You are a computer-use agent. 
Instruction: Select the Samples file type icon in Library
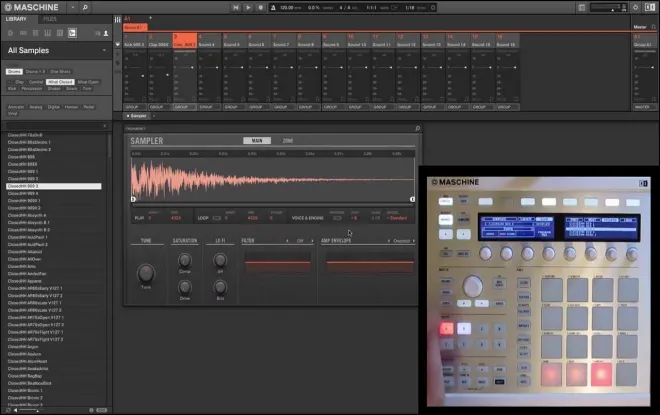click(x=72, y=33)
